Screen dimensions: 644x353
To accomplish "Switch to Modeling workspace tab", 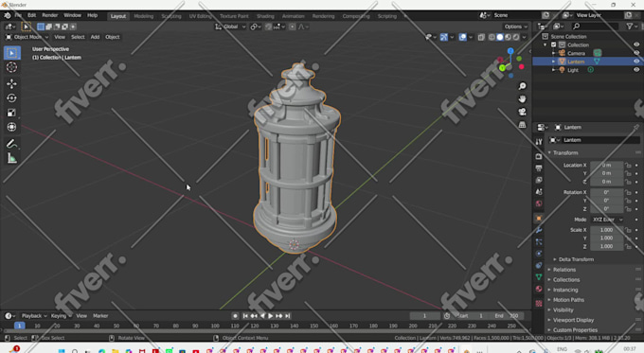I will click(143, 16).
